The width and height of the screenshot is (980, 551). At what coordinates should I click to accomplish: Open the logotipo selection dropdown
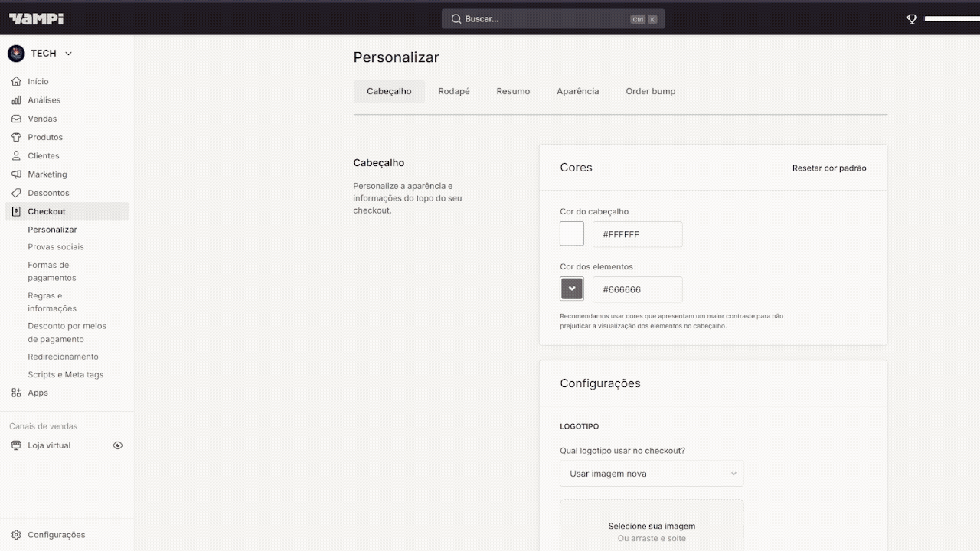(x=651, y=474)
